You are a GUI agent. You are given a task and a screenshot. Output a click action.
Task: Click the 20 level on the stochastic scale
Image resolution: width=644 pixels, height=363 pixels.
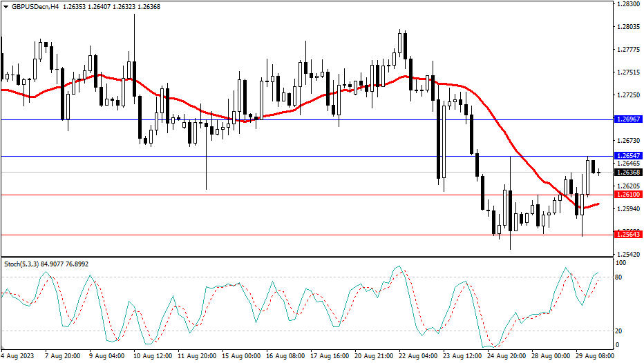pos(619,331)
